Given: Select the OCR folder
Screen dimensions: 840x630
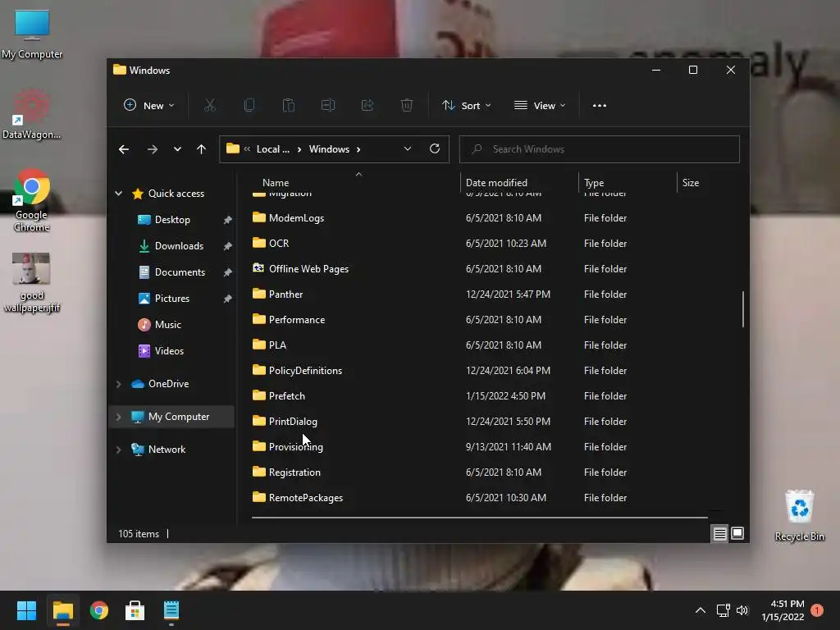Looking at the screenshot, I should click(x=279, y=243).
